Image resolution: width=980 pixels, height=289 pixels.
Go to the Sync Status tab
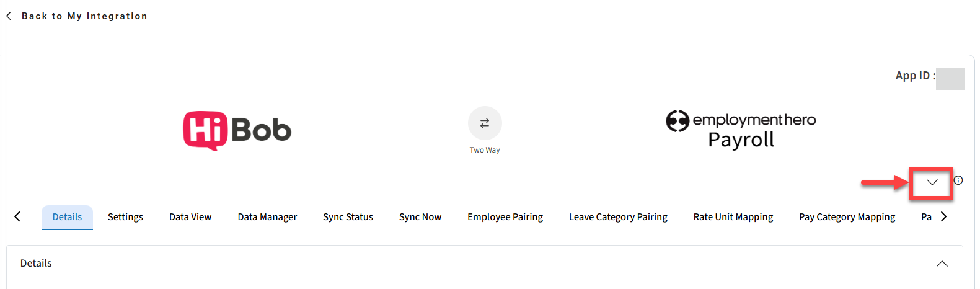[x=348, y=217]
